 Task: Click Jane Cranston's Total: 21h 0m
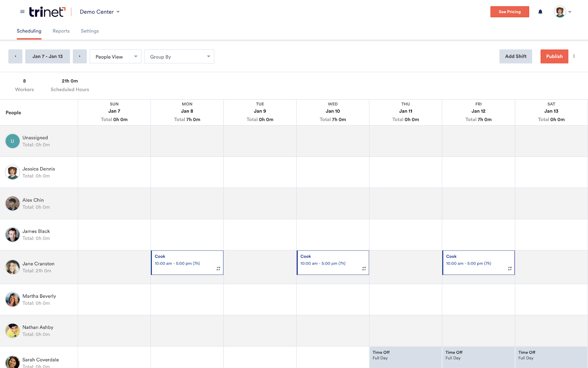37,271
